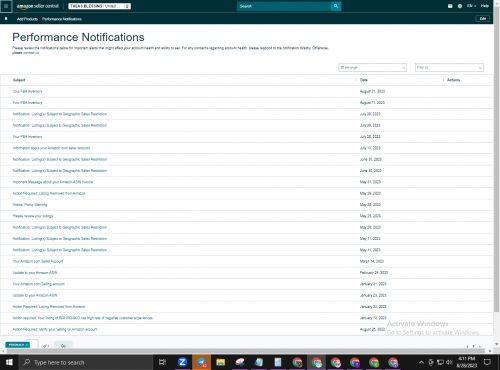
Task: Click the taskbar clock and date
Action: pyautogui.click(x=467, y=362)
